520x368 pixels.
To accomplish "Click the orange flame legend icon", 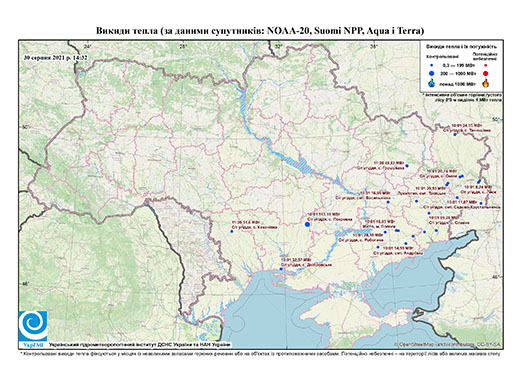I will pos(485,83).
